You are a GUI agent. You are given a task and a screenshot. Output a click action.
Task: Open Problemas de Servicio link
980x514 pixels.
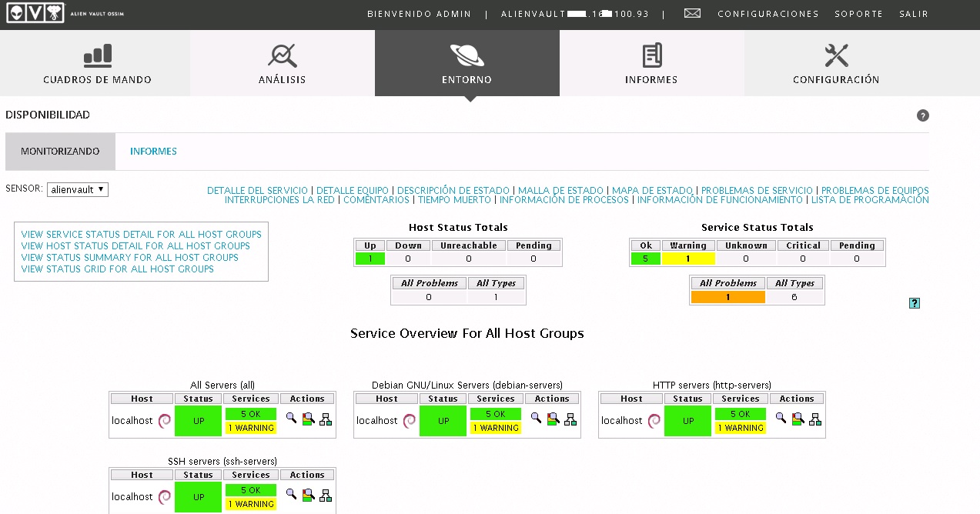[x=757, y=191]
